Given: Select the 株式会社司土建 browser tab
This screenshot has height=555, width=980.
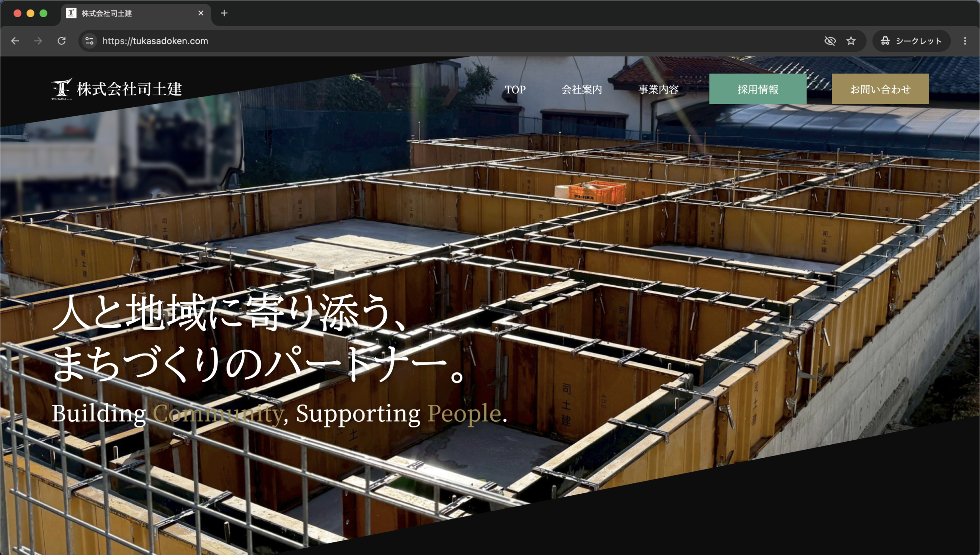Looking at the screenshot, I should tap(136, 14).
